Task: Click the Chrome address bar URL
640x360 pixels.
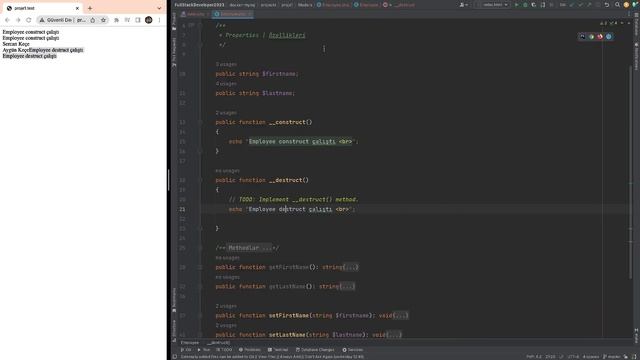Action: (x=81, y=20)
